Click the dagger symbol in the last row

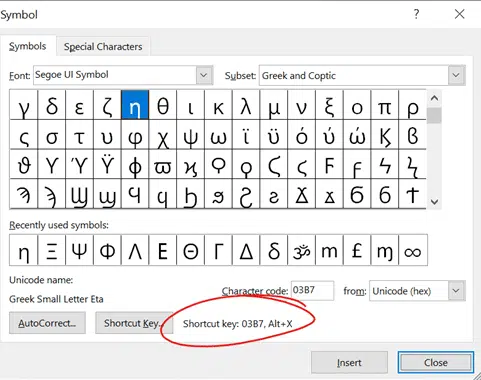pyautogui.click(x=412, y=194)
